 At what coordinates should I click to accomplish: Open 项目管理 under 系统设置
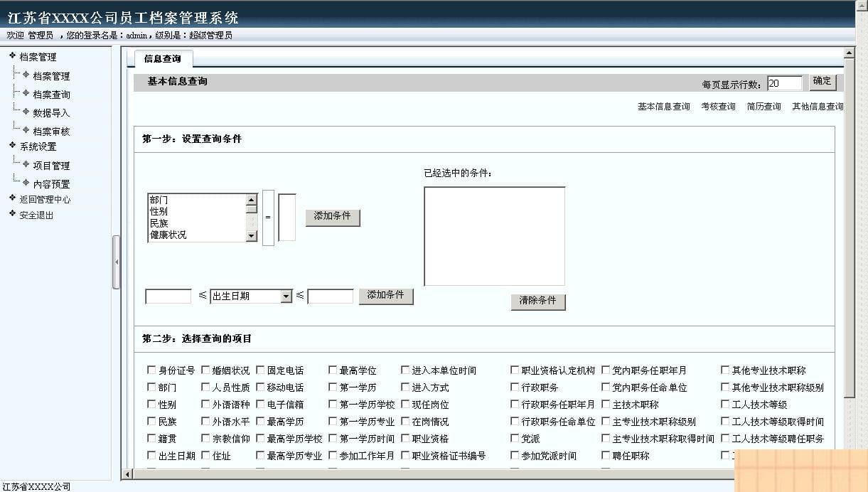click(x=50, y=165)
